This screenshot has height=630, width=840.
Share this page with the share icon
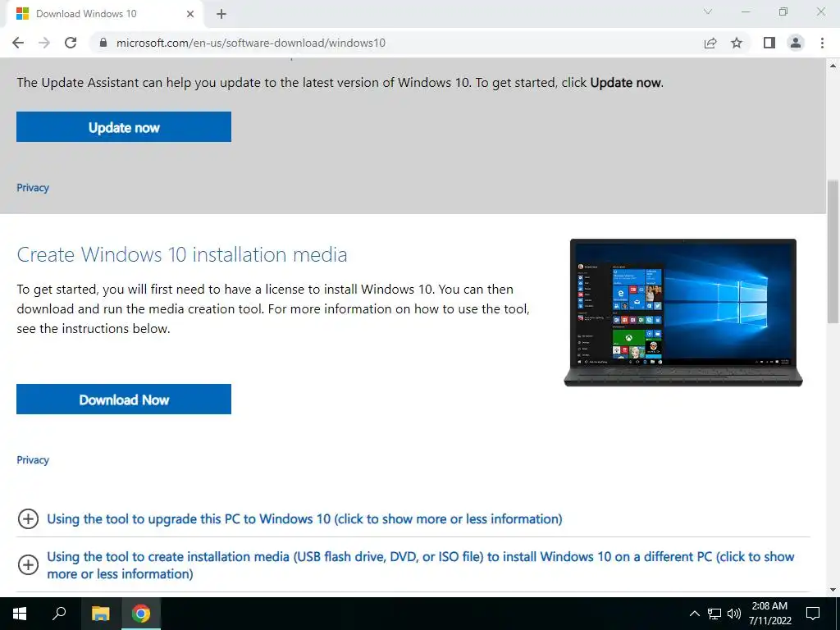click(710, 43)
